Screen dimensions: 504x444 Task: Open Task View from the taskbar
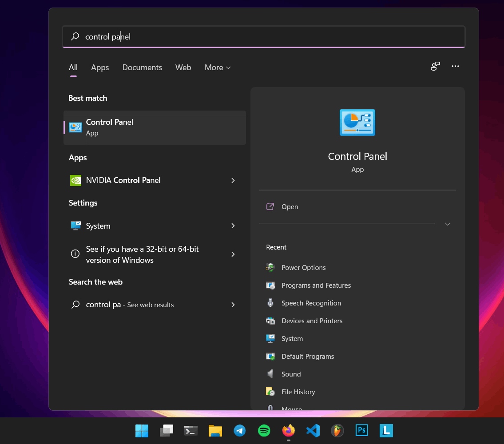[x=166, y=431]
